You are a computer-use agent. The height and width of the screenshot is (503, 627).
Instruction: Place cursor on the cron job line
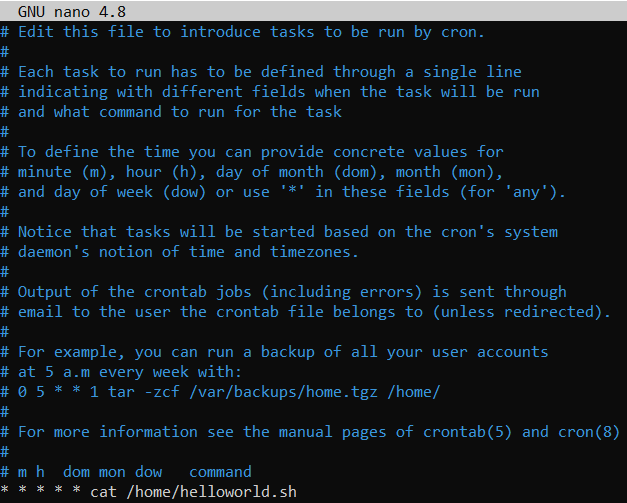pos(150,492)
